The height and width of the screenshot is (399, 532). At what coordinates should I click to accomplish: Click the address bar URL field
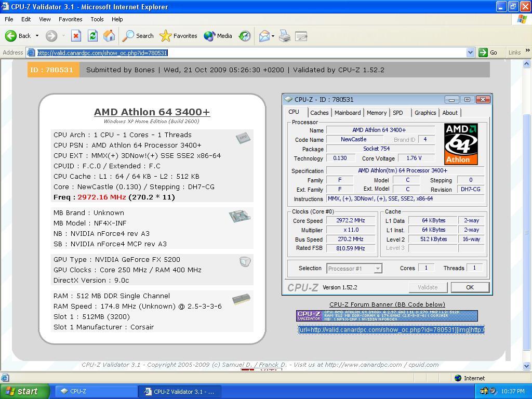[251, 52]
